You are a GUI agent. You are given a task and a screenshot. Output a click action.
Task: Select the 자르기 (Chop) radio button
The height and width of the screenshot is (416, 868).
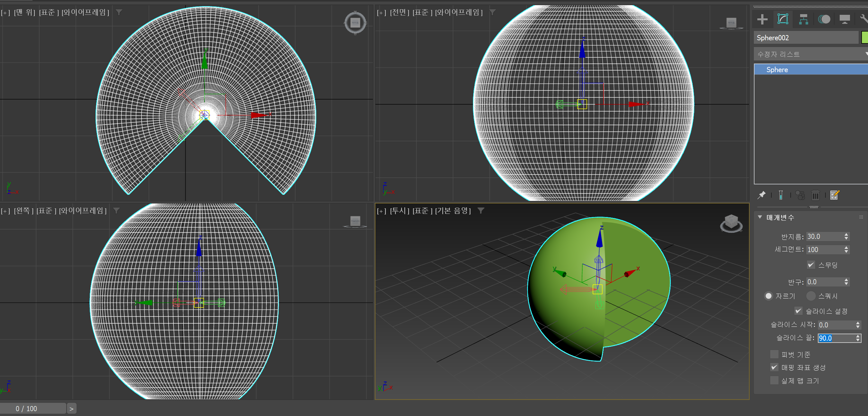(769, 296)
